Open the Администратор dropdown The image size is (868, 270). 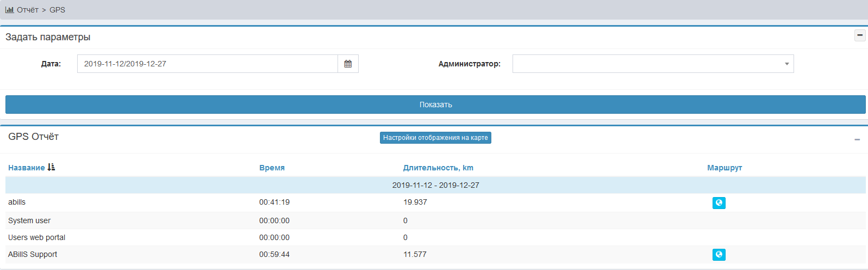tap(653, 64)
